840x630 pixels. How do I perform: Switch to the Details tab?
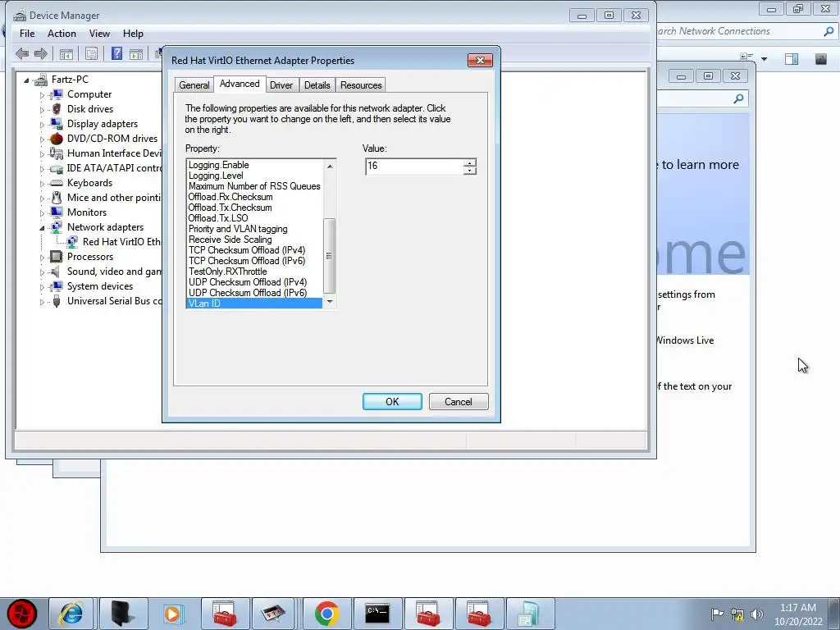pos(317,85)
